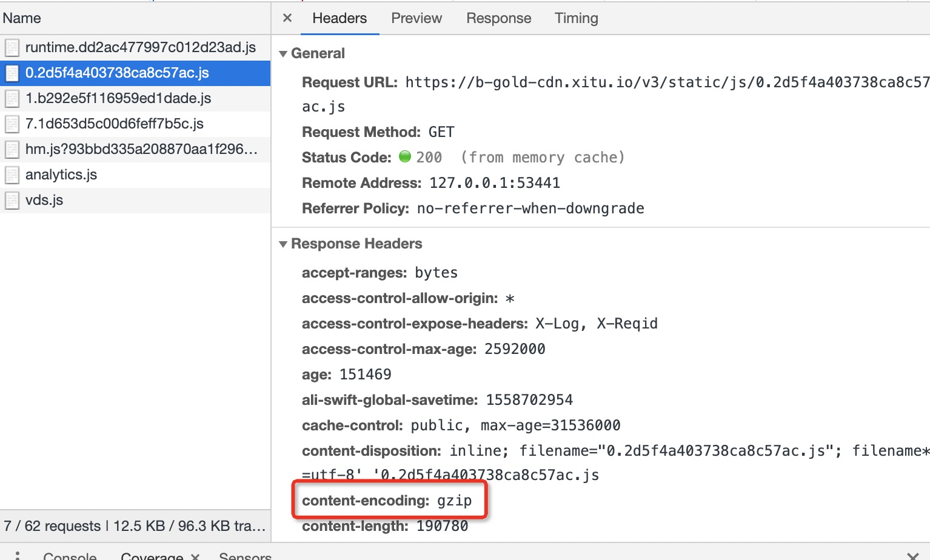Click the file icon beside analytics.js
The height and width of the screenshot is (560, 930).
coord(12,175)
